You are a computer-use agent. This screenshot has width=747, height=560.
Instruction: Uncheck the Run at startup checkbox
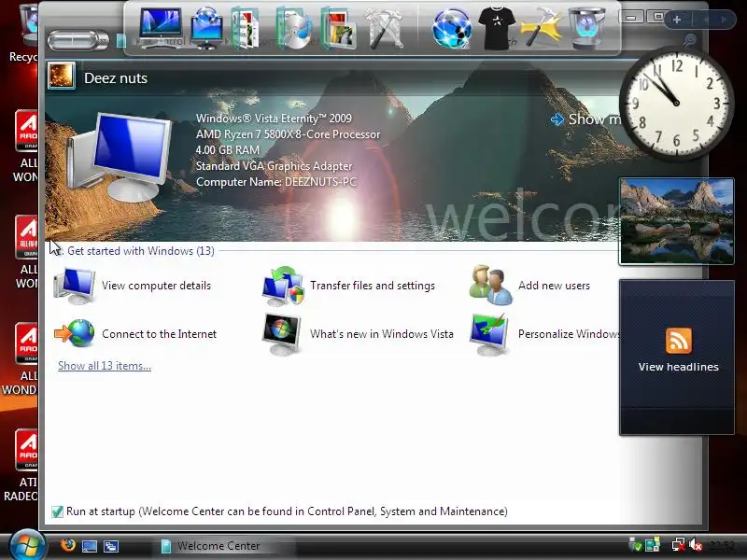pyautogui.click(x=57, y=511)
